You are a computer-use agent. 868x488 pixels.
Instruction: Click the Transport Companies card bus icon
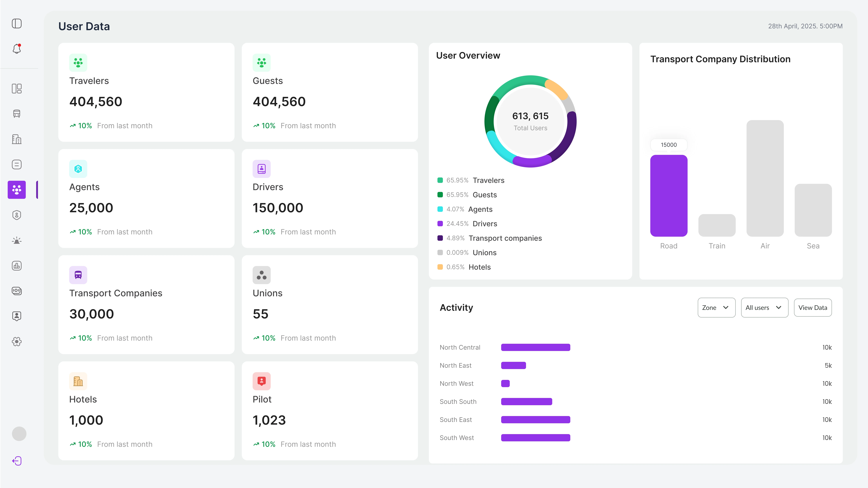[78, 275]
